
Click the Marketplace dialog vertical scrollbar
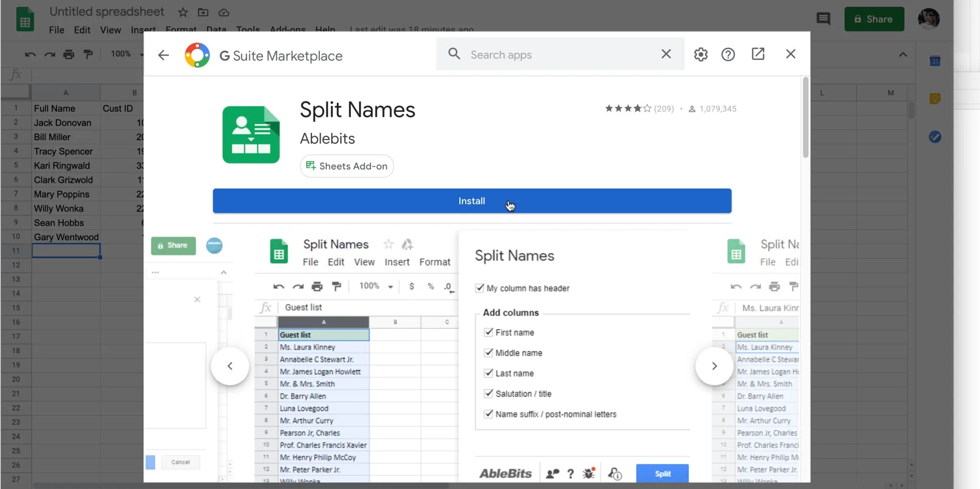pos(806,118)
